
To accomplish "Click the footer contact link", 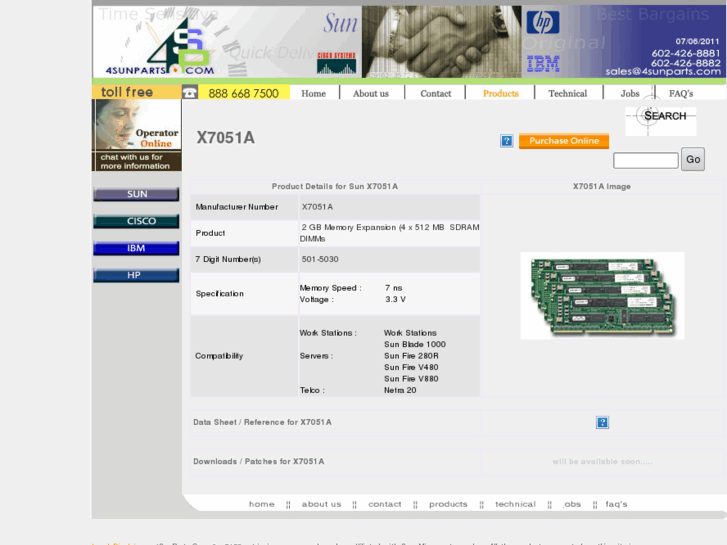I will coord(385,504).
